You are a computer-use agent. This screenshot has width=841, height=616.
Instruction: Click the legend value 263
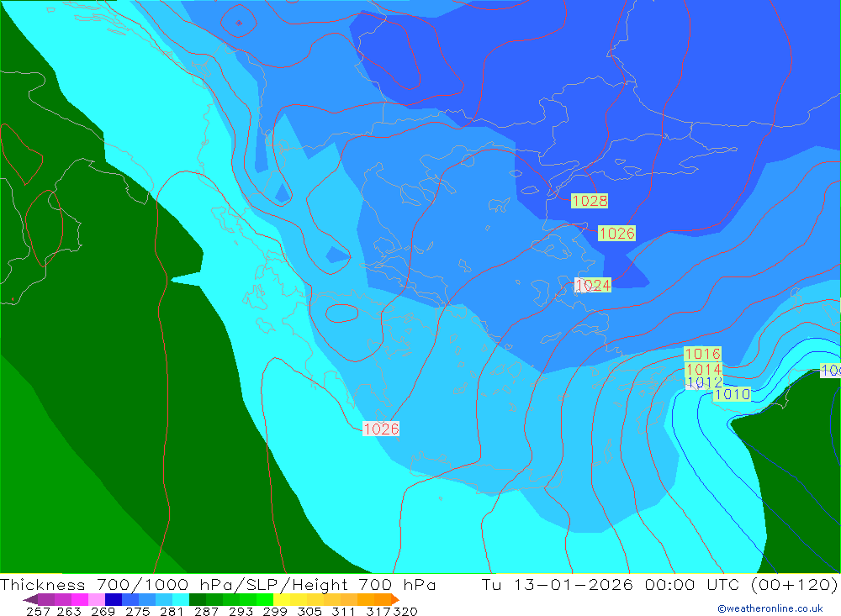tap(68, 611)
